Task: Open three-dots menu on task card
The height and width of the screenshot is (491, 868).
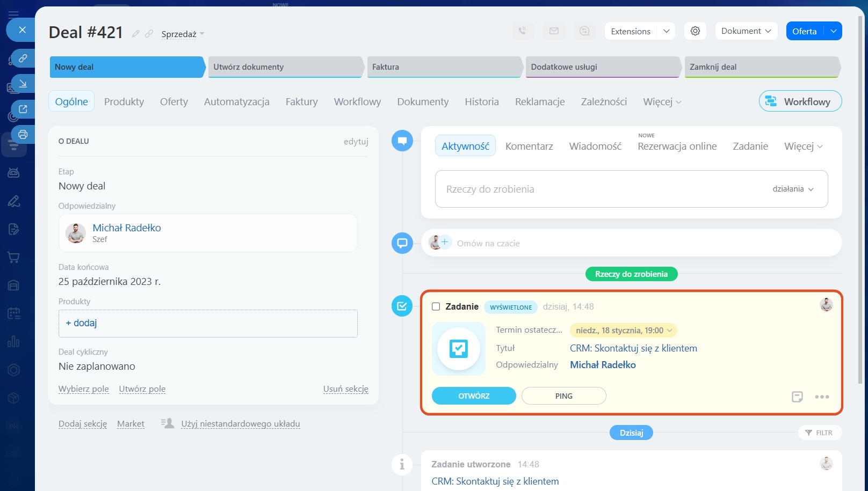Action: point(822,397)
